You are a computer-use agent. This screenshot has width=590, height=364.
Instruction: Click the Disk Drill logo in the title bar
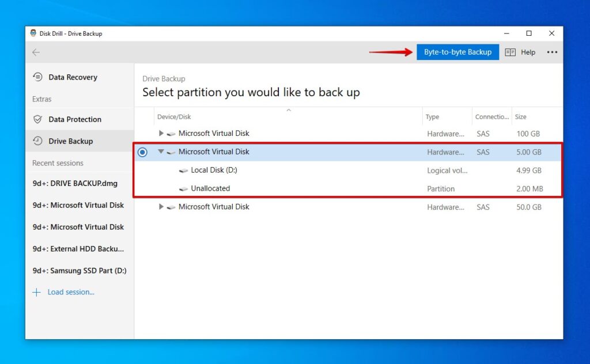33,33
